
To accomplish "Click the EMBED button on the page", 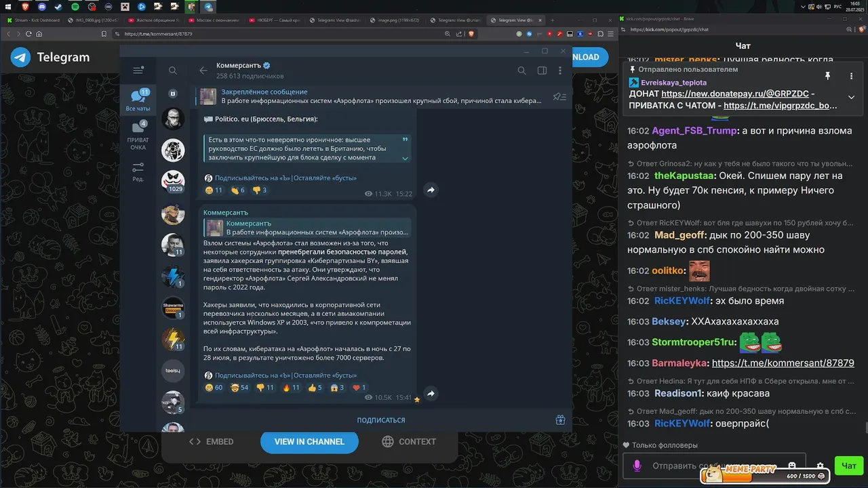I will tap(211, 441).
